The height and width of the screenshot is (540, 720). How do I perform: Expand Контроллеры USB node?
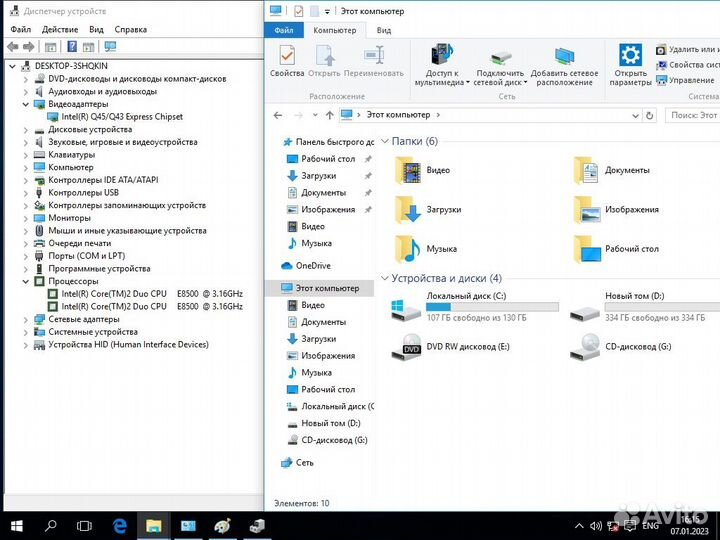(x=26, y=193)
